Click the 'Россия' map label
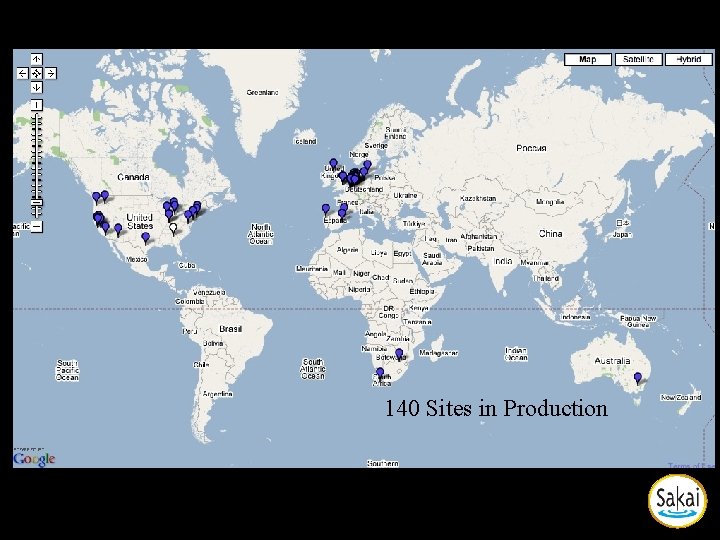Image resolution: width=720 pixels, height=540 pixels. 531,148
